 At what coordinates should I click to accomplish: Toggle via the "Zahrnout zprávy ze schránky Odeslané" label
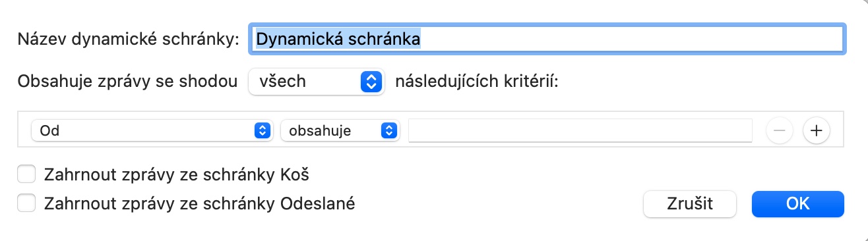pyautogui.click(x=199, y=203)
